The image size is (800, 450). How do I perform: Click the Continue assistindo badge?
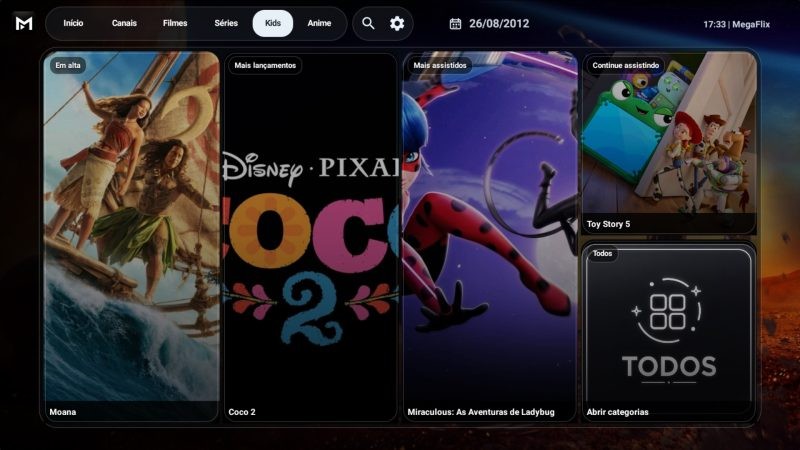coord(626,65)
